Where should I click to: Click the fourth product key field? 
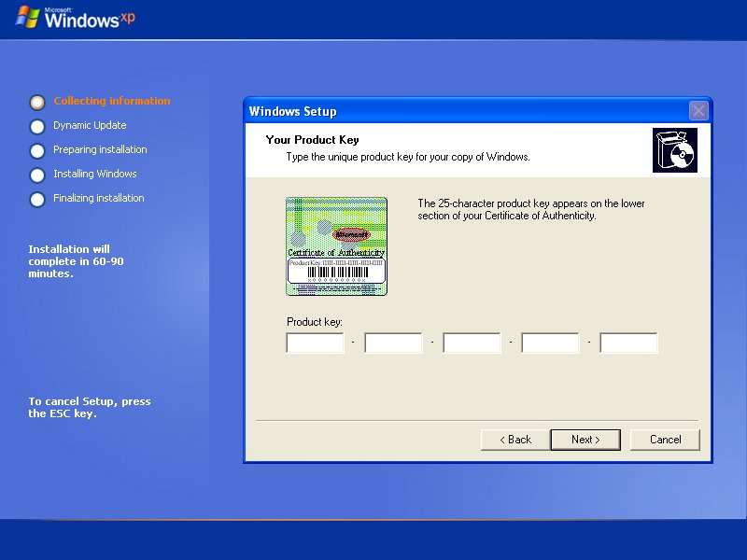(550, 343)
